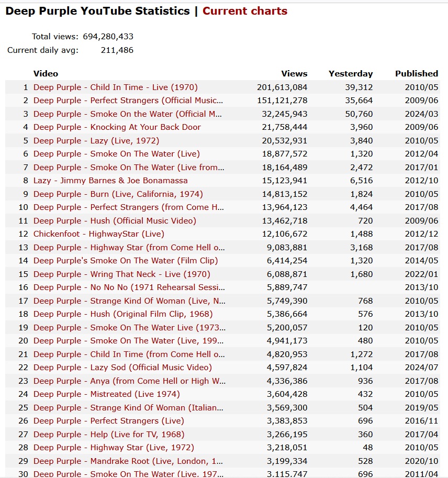Image resolution: width=448 pixels, height=478 pixels.
Task: Click the Views column header
Action: click(294, 74)
